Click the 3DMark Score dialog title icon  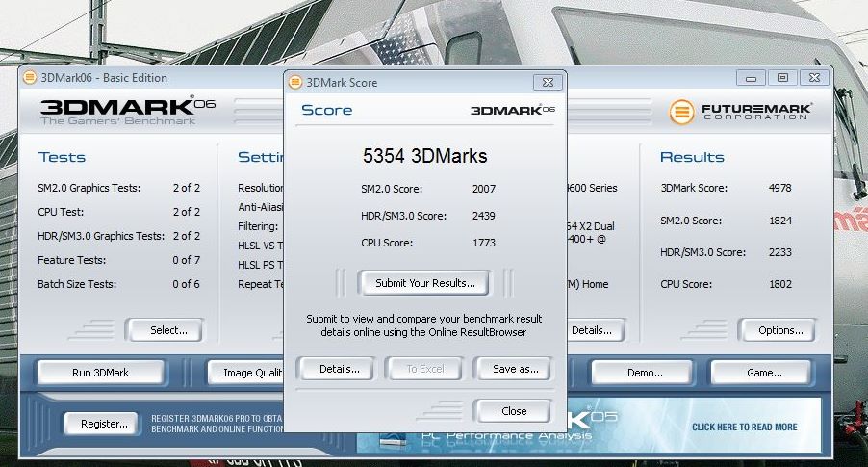pyautogui.click(x=295, y=82)
